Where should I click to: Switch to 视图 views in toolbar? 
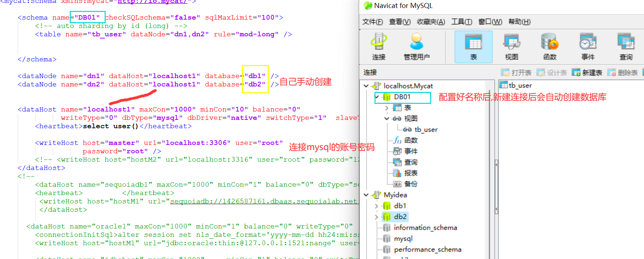pyautogui.click(x=511, y=47)
